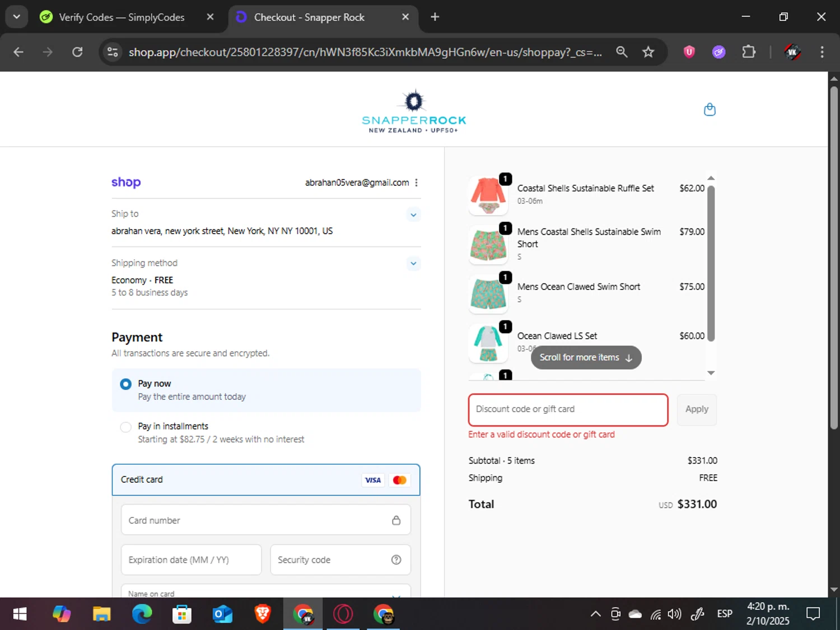Open browser extensions puzzle icon

click(749, 52)
